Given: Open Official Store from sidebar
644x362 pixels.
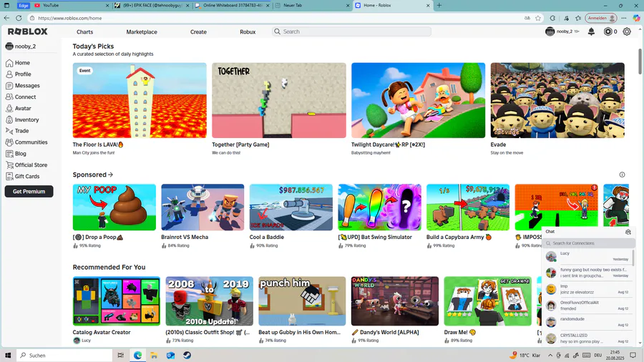Looking at the screenshot, I should pyautogui.click(x=26, y=165).
